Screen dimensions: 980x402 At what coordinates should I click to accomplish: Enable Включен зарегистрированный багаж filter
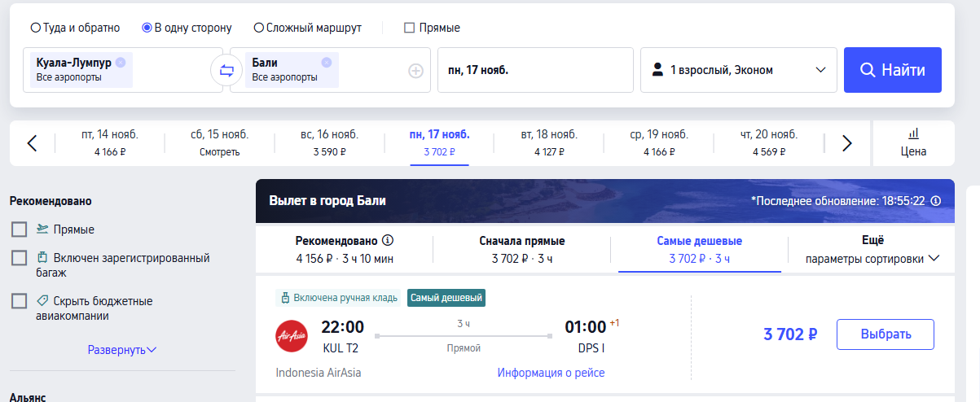20,258
